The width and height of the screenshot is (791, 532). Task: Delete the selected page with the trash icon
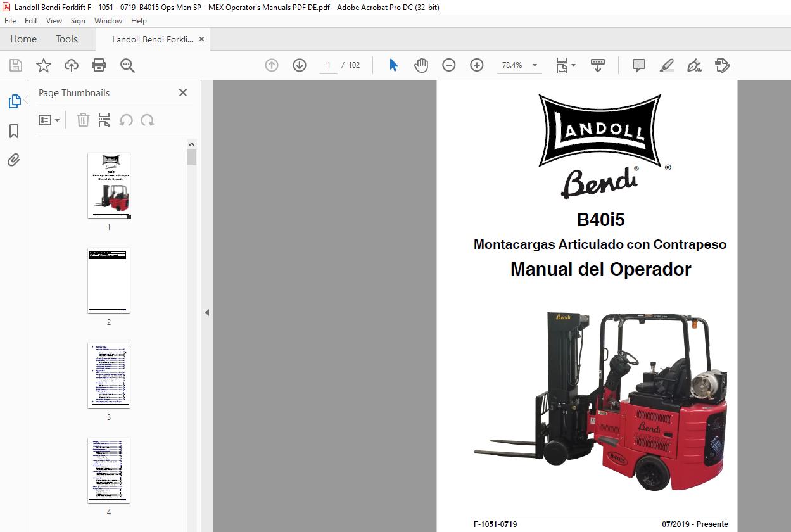83,120
